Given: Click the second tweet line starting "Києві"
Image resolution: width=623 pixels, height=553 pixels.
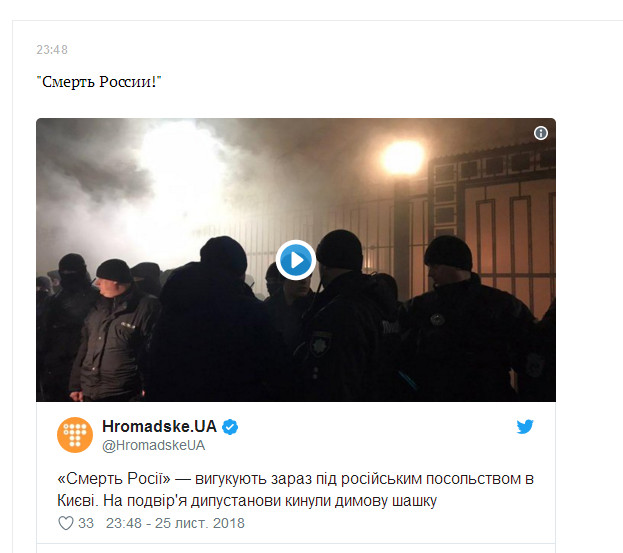Looking at the screenshot, I should tap(247, 501).
